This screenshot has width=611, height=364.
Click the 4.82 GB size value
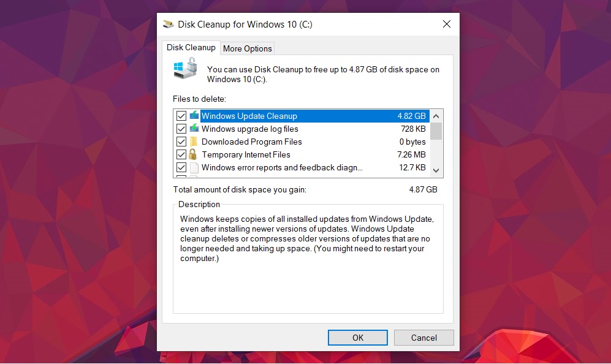[411, 116]
